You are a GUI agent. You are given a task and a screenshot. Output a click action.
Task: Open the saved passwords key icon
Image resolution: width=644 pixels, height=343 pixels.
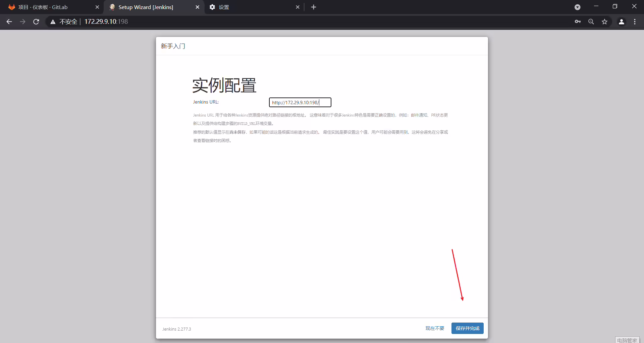point(578,22)
